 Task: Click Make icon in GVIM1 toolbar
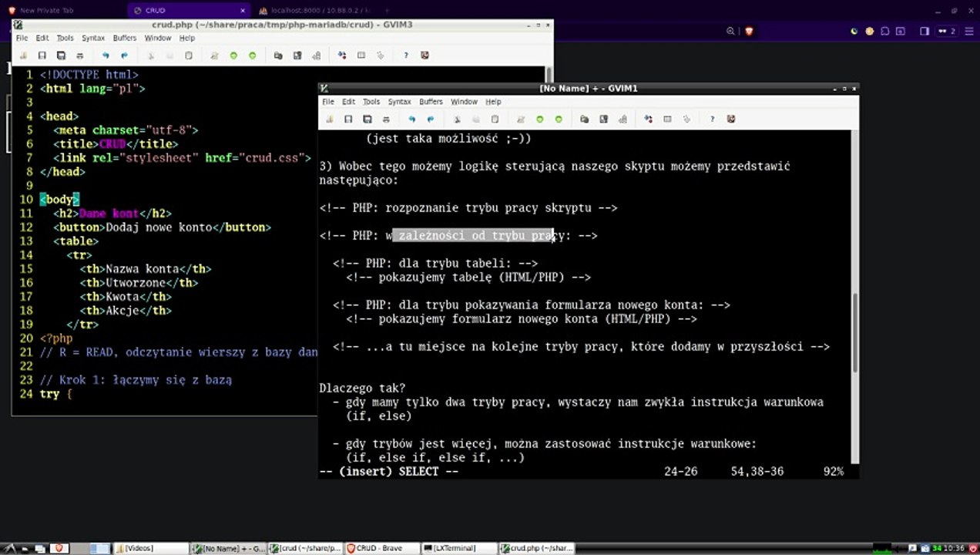click(x=648, y=119)
